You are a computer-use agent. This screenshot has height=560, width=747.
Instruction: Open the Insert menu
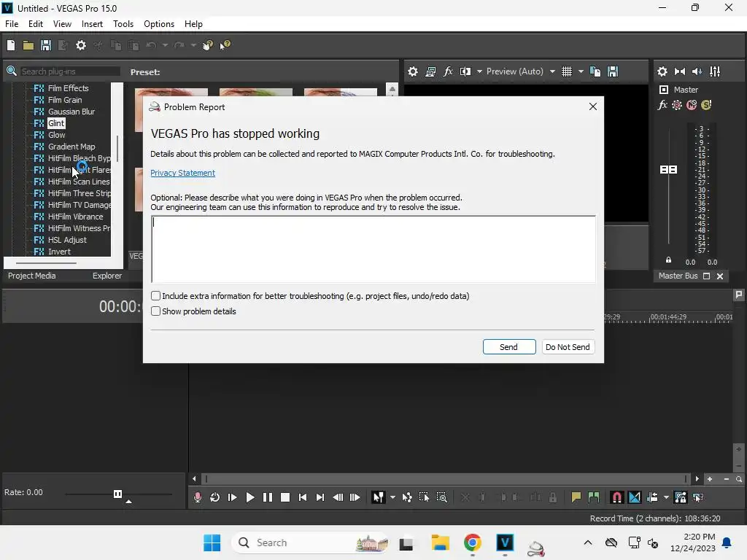(92, 24)
